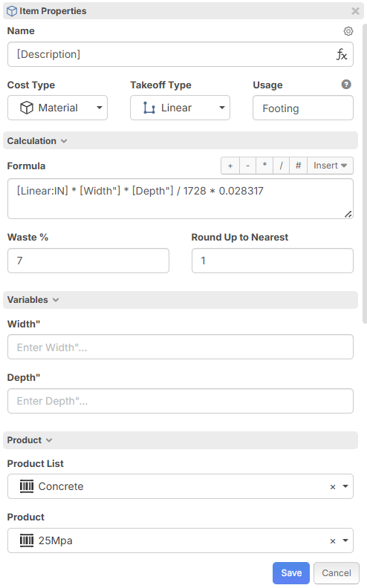Save the item properties

pyautogui.click(x=291, y=572)
